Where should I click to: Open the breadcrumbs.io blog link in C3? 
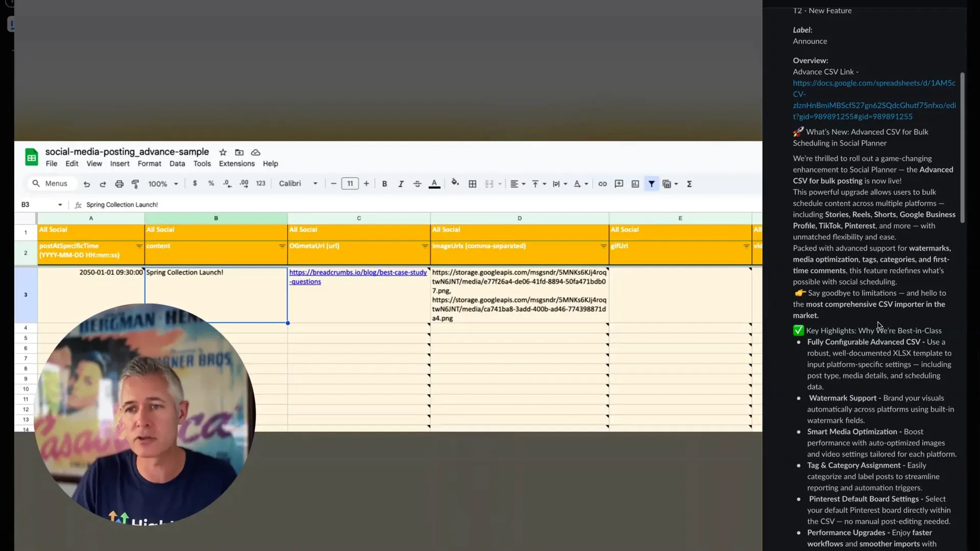pyautogui.click(x=358, y=277)
